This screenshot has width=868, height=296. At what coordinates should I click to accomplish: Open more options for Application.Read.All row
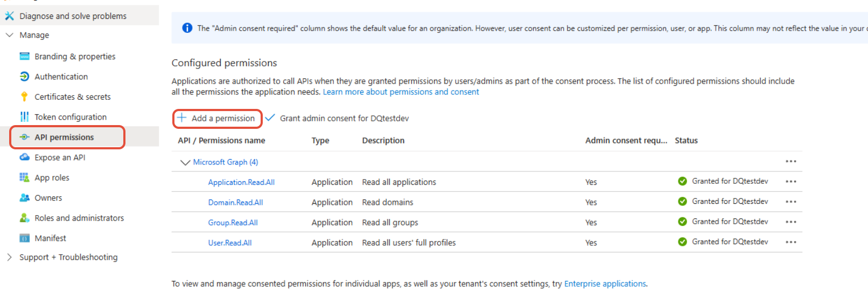pos(790,181)
